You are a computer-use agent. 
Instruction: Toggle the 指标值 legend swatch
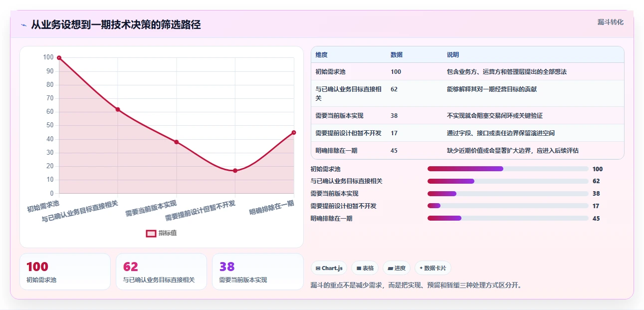click(151, 233)
